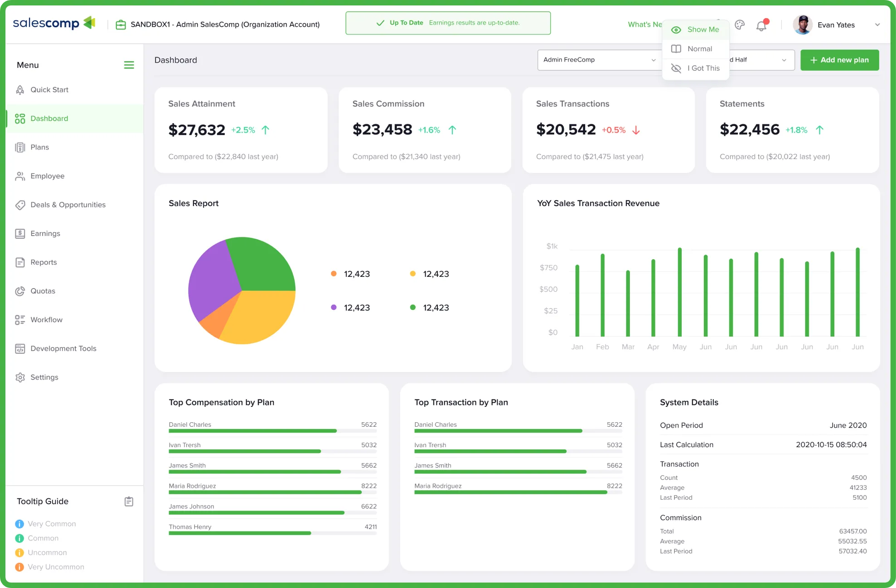Viewport: 896px width, 588px height.
Task: Click Commission Total 63457.00 value
Action: (852, 531)
